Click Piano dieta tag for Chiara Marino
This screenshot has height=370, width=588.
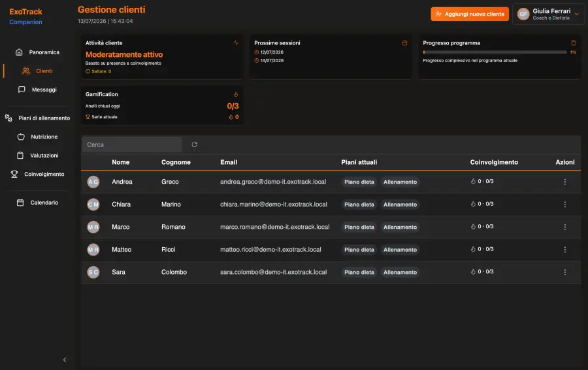click(359, 205)
